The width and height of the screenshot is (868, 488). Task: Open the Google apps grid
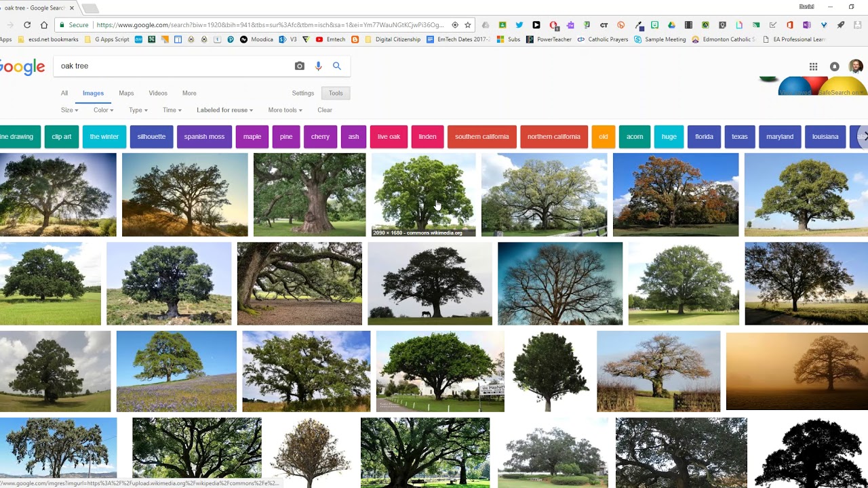[x=813, y=66]
